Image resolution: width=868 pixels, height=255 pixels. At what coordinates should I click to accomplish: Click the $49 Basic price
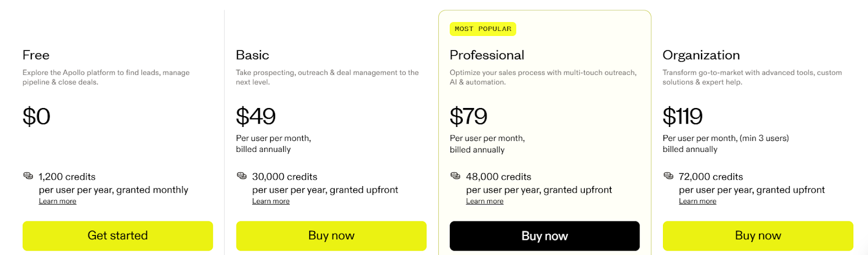pyautogui.click(x=256, y=117)
